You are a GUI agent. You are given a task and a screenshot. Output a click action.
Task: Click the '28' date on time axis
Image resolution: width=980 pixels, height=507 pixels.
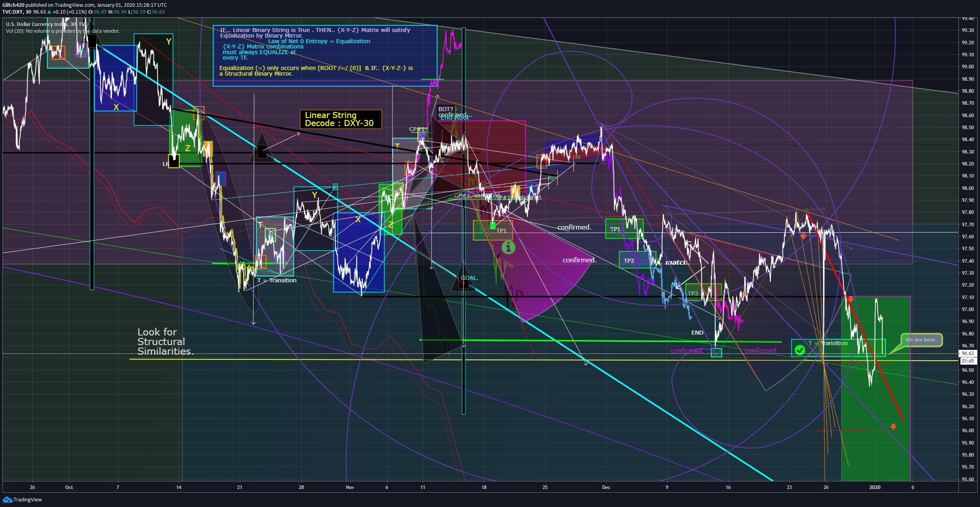[301, 487]
